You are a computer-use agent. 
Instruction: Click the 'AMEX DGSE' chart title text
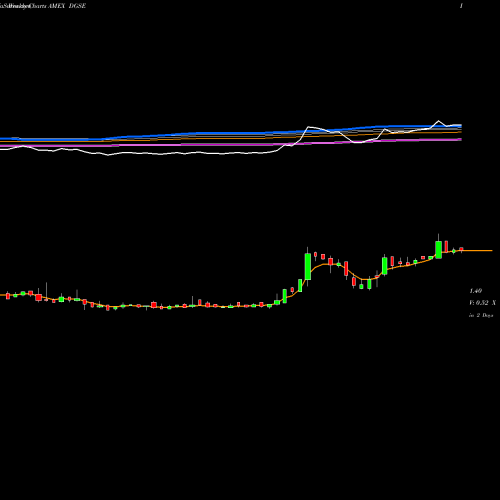pyautogui.click(x=67, y=6)
